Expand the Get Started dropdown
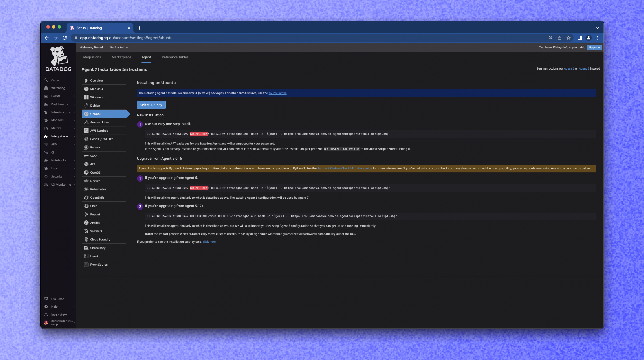Viewport: 644px width, 360px height. (119, 47)
